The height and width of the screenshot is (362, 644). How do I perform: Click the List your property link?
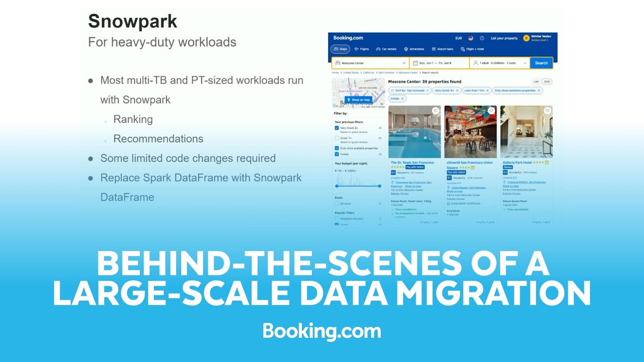click(x=504, y=38)
